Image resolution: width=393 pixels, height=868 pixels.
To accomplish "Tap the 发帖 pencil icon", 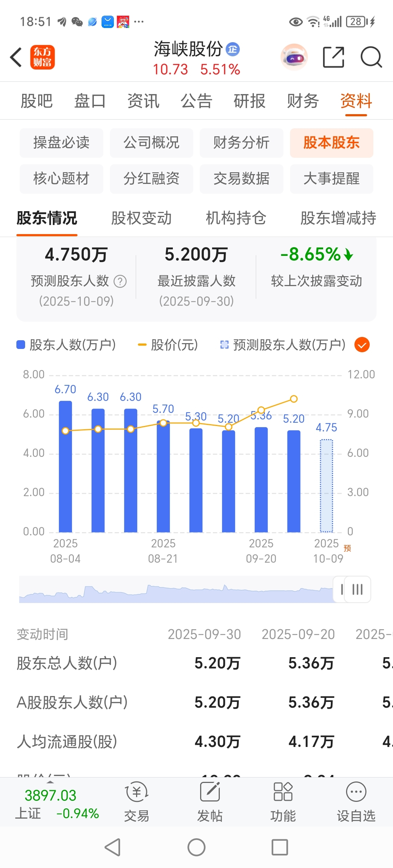I will click(210, 792).
